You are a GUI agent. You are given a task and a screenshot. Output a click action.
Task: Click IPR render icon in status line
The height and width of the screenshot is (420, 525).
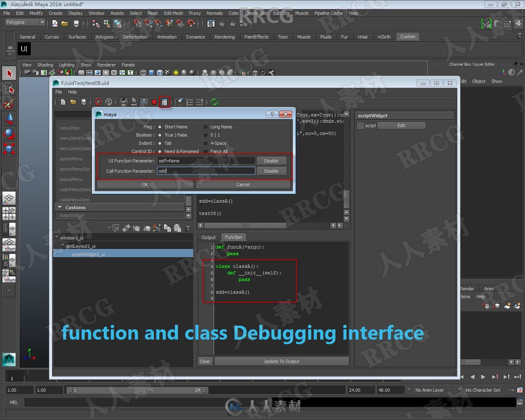(x=233, y=23)
